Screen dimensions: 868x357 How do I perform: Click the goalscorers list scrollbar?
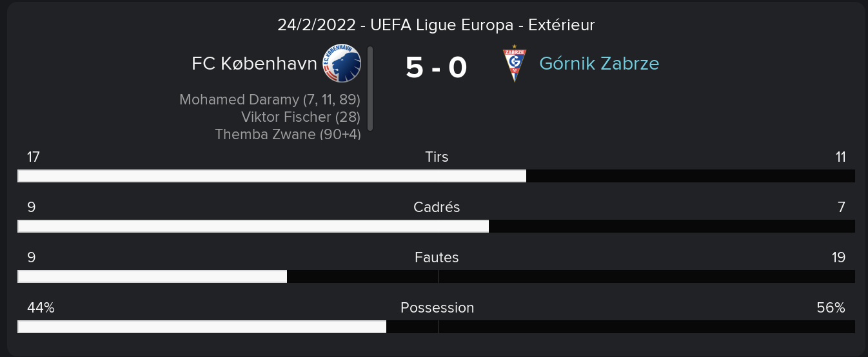pos(370,88)
